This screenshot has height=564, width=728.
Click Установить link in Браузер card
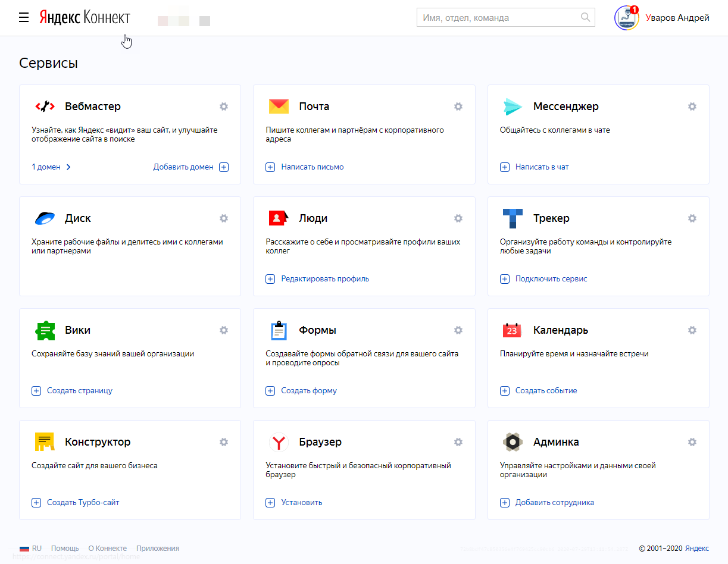click(302, 503)
